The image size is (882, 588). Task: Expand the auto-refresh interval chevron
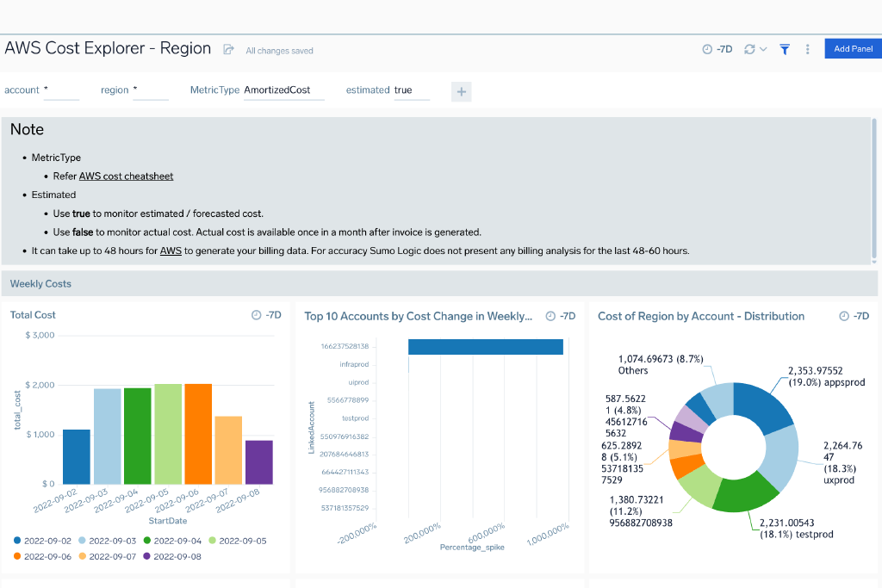762,49
